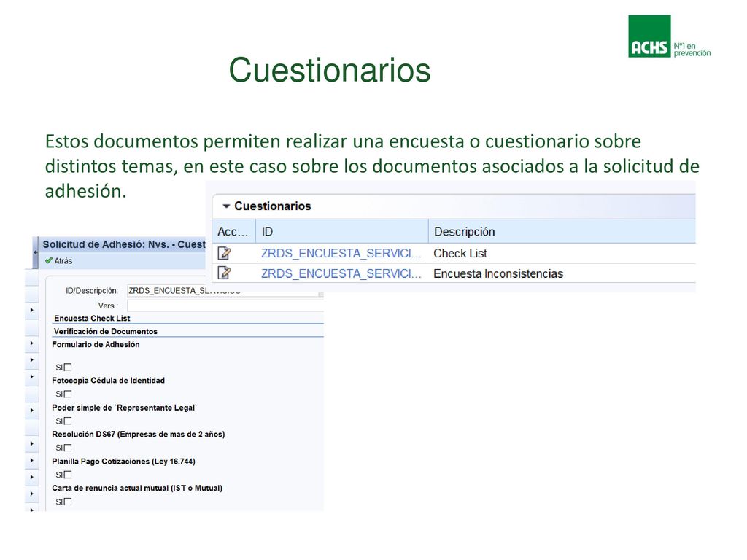Expand sidebar arrow beside Poder simple label

[x=32, y=410]
